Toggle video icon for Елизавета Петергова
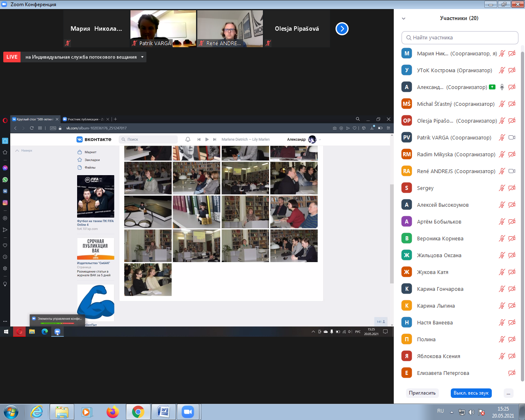Screen dimensions: 525x420 [512, 373]
